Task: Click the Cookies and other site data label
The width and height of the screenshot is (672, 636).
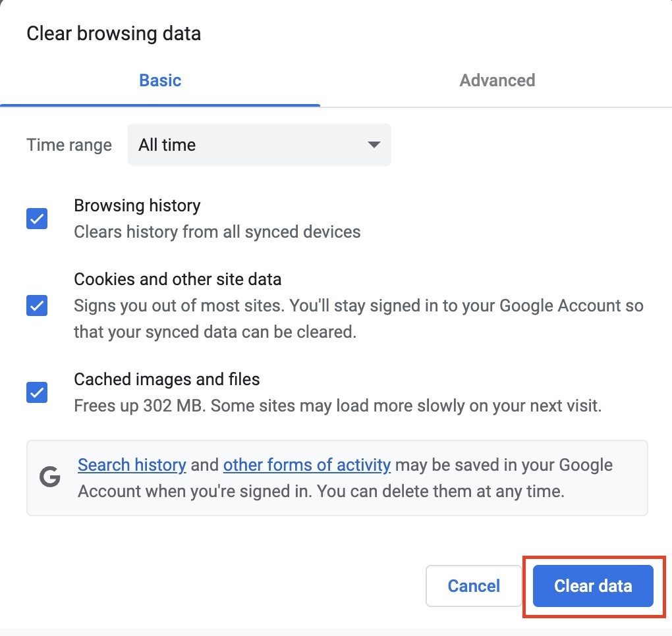Action: (x=177, y=279)
